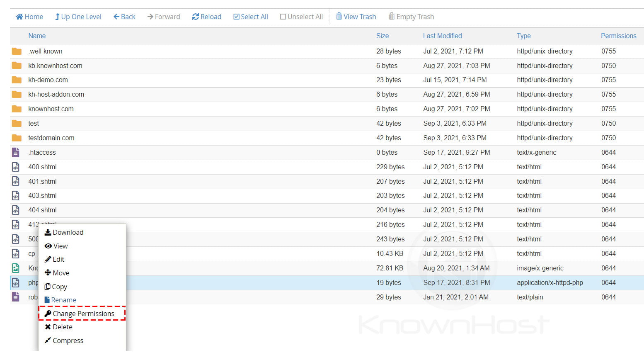
Task: Click the Download icon in the context menu
Action: (x=49, y=232)
